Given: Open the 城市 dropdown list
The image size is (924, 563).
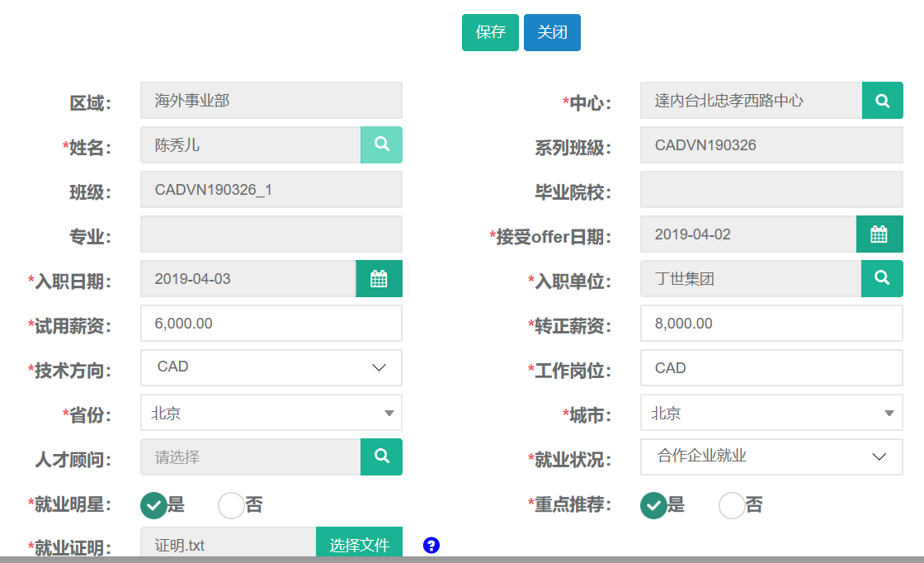Looking at the screenshot, I should (x=771, y=413).
